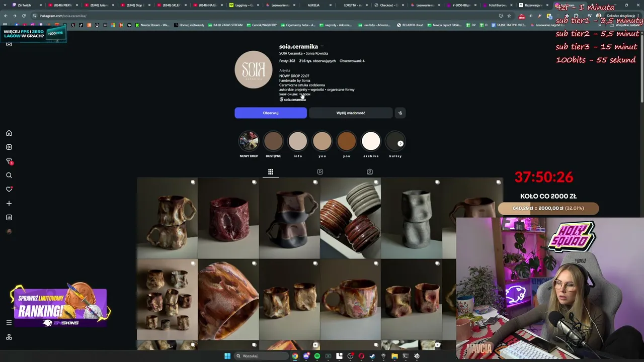Open the dark red textured cup post
644x362 pixels.
[x=228, y=218]
